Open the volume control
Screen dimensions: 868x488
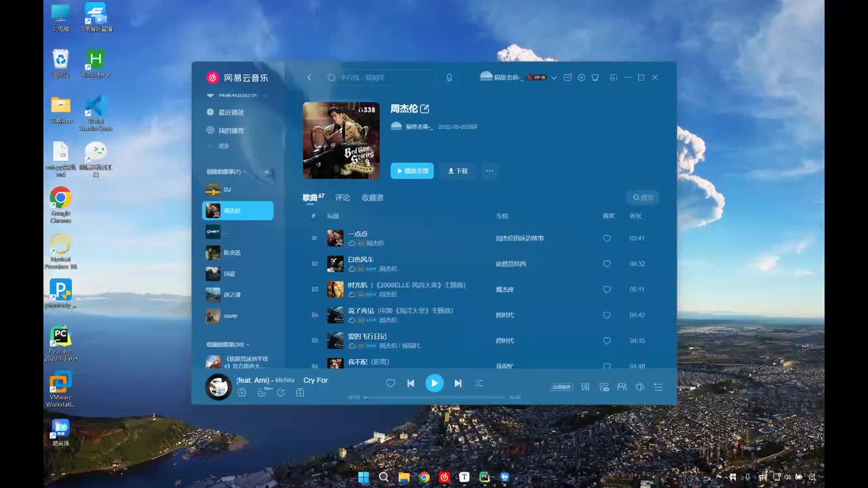click(639, 387)
